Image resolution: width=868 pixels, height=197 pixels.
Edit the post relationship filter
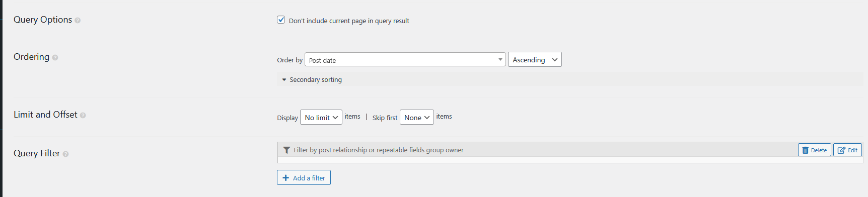pos(847,150)
